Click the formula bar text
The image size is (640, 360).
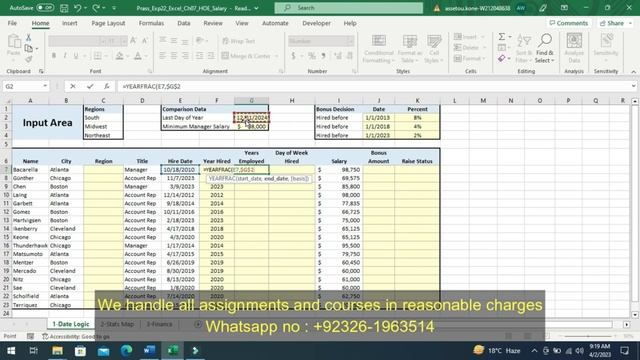click(151, 87)
